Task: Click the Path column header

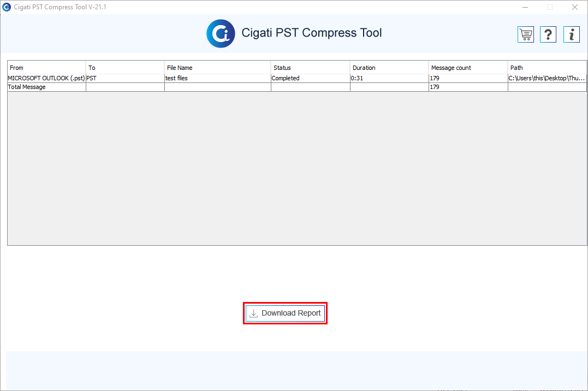Action: click(x=547, y=68)
